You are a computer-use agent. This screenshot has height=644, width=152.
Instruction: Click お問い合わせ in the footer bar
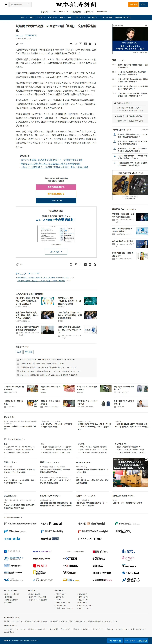click(115, 641)
